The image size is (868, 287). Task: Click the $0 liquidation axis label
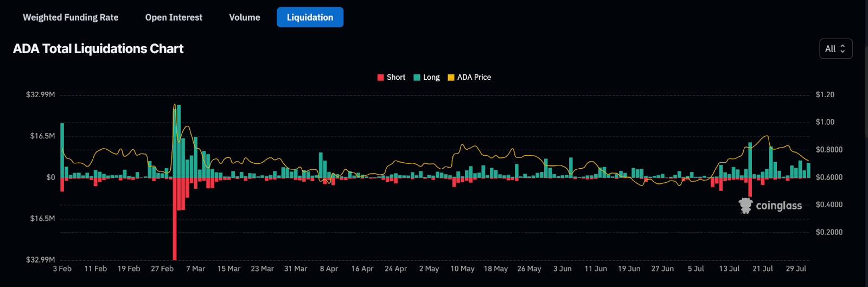pos(50,177)
